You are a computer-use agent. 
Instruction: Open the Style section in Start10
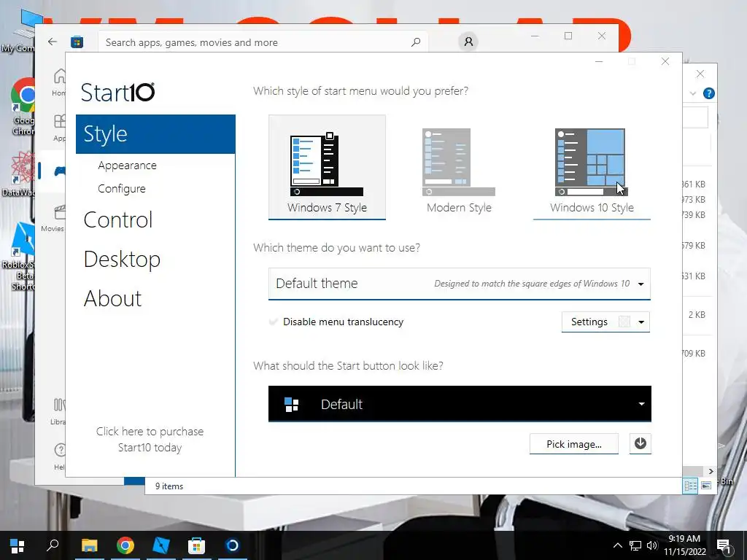pyautogui.click(x=155, y=134)
